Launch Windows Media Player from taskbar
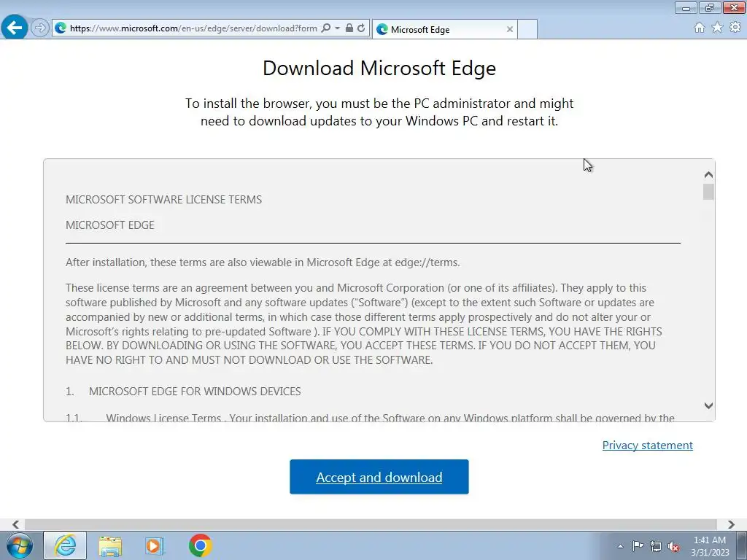 (x=155, y=545)
